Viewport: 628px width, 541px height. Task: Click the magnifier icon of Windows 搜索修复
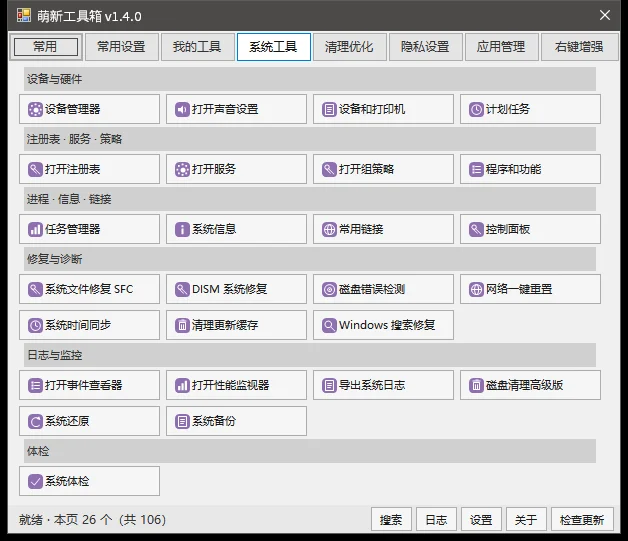(x=329, y=325)
